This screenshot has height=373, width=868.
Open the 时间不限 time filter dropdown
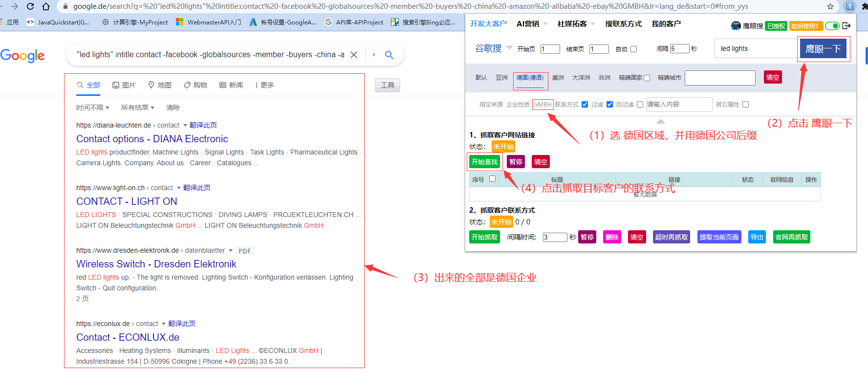tap(93, 108)
